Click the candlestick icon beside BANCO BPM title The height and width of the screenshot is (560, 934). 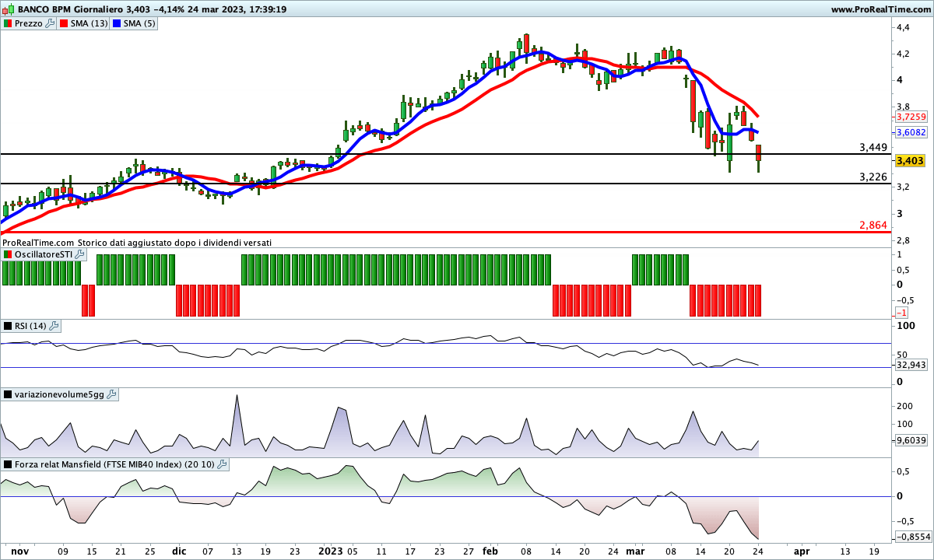8,9
